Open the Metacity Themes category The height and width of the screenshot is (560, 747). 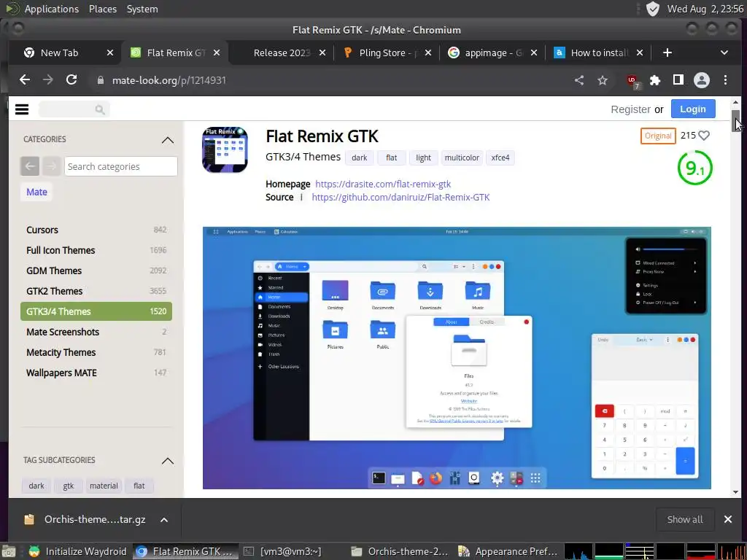96,352
